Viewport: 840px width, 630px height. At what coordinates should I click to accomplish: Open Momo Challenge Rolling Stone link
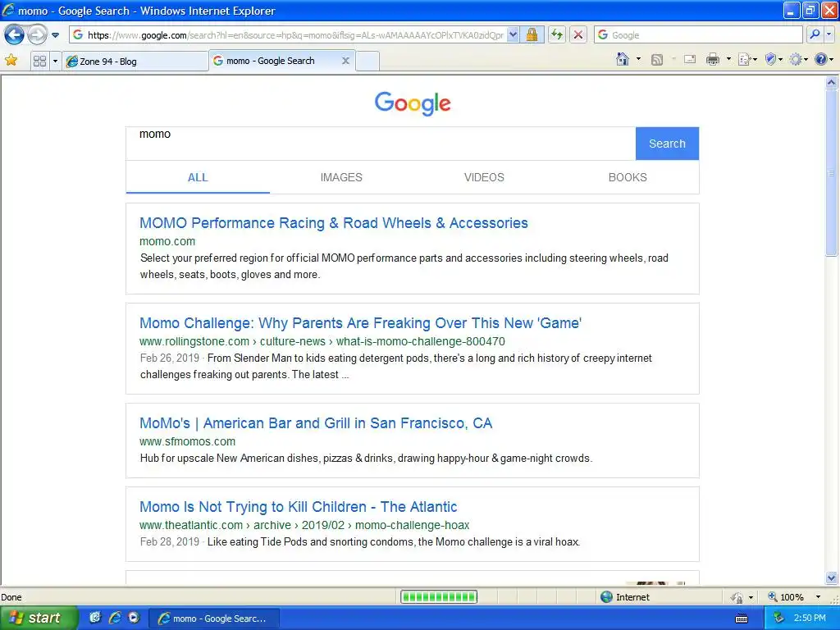(x=361, y=323)
